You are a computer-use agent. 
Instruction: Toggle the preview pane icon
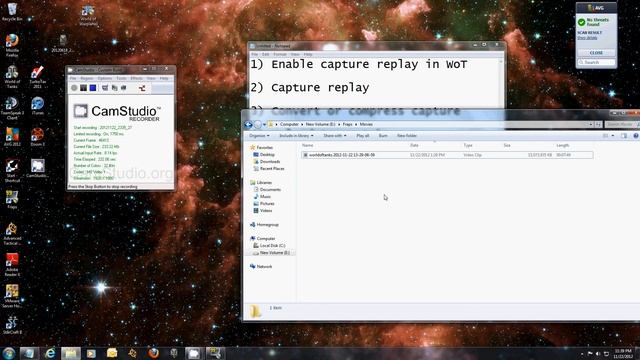click(x=624, y=136)
